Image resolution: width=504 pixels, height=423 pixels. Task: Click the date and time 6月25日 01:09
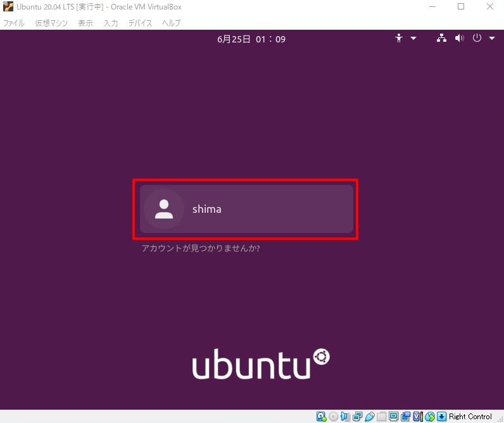[x=251, y=39]
